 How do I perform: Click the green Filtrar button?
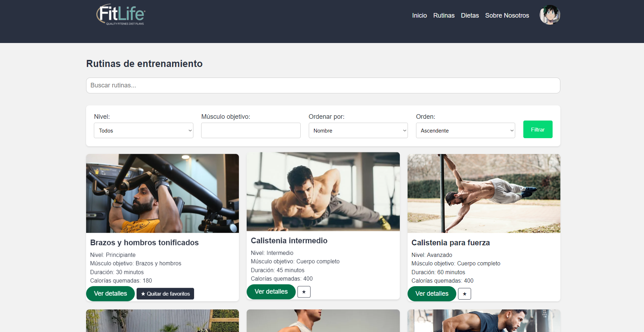[x=538, y=129]
